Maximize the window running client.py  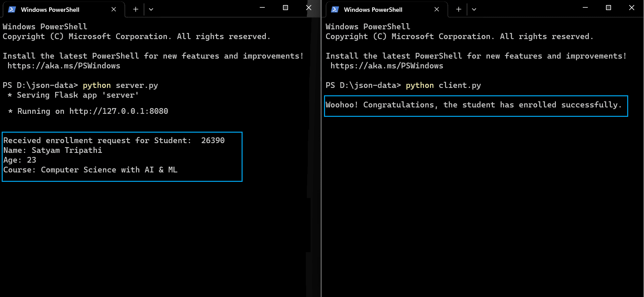click(608, 8)
